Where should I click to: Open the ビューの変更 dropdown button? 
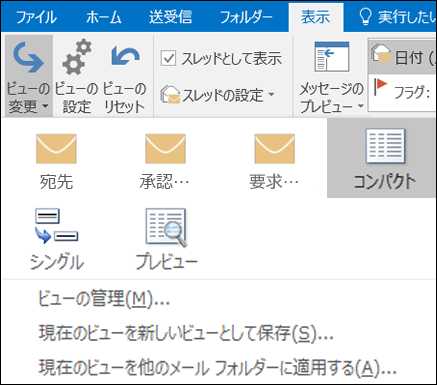(x=29, y=76)
